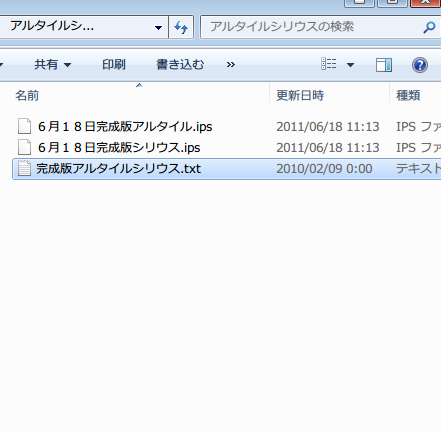Click the type cell in the 6月18日完成版アルタイル.ips row
The height and width of the screenshot is (433, 441).
(418, 127)
